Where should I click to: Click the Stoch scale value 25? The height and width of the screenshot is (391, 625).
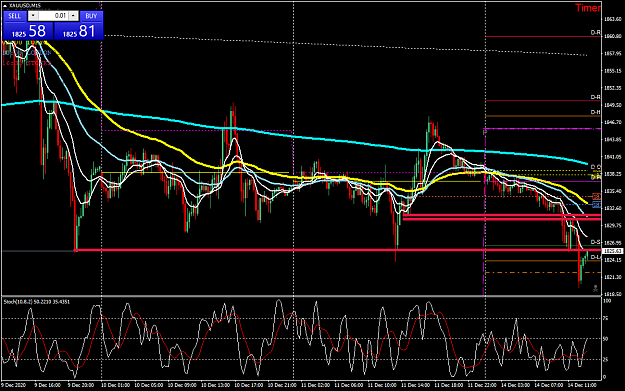pyautogui.click(x=606, y=360)
